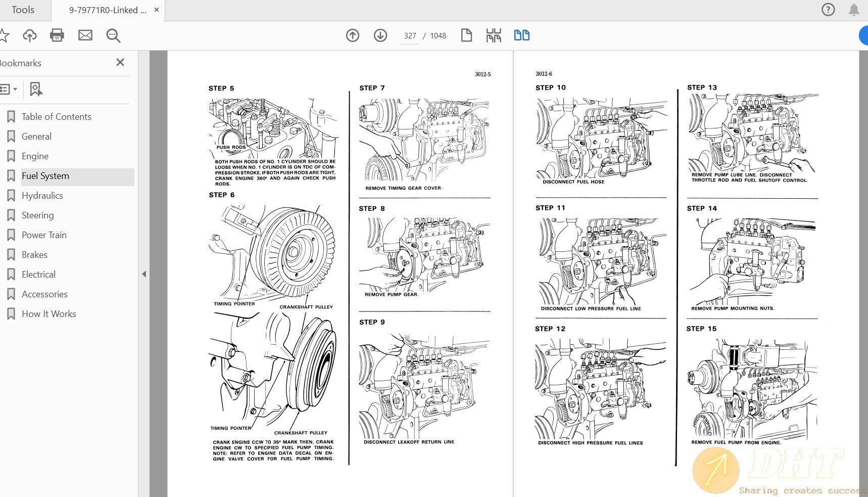The width and height of the screenshot is (868, 497).
Task: Open the Table of Contents bookmark
Action: (56, 116)
